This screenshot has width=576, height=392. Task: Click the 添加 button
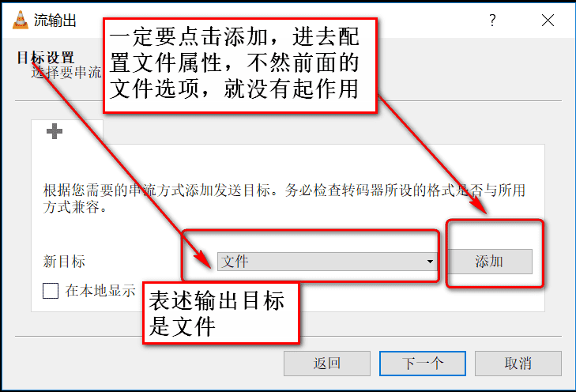(x=489, y=262)
